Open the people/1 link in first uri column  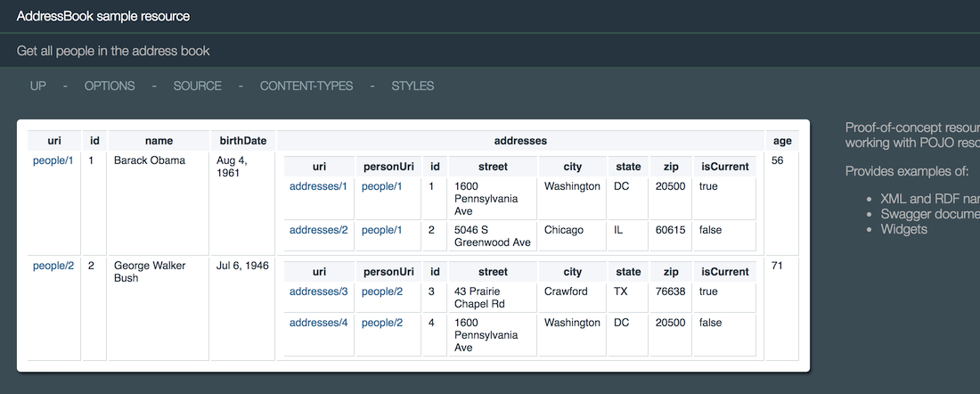pos(53,160)
